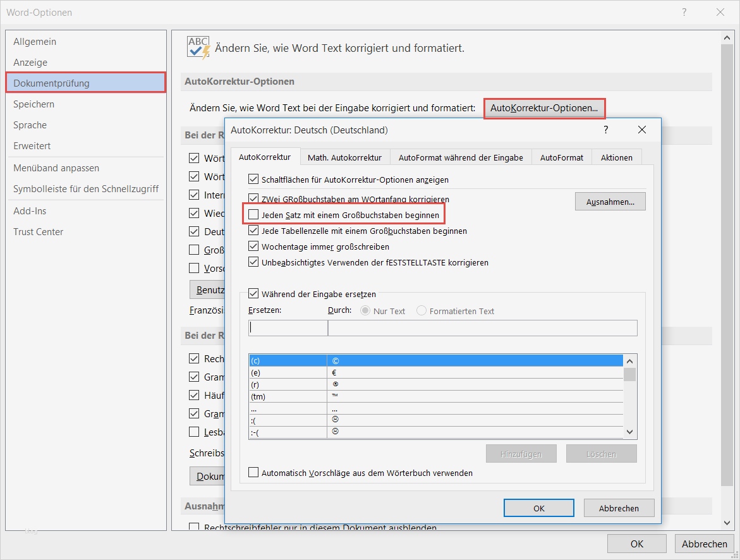Click the Durch replacement text field
Image resolution: width=740 pixels, height=560 pixels.
point(482,327)
